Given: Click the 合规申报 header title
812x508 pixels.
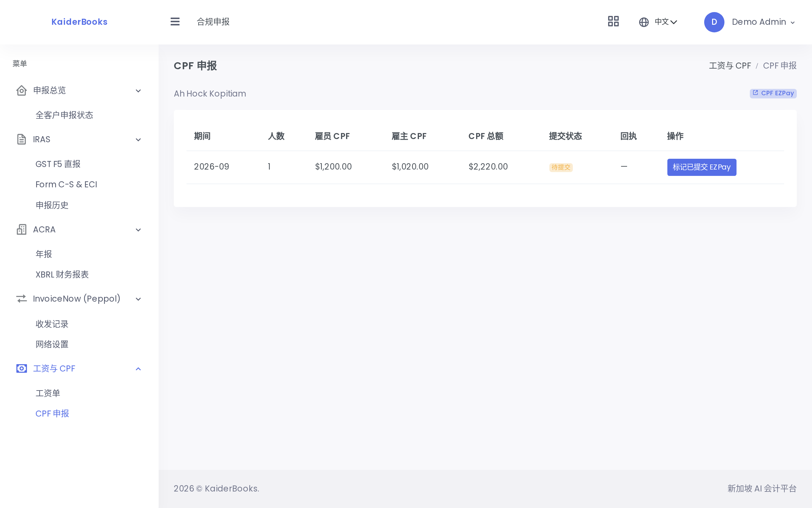Looking at the screenshot, I should pyautogui.click(x=213, y=22).
